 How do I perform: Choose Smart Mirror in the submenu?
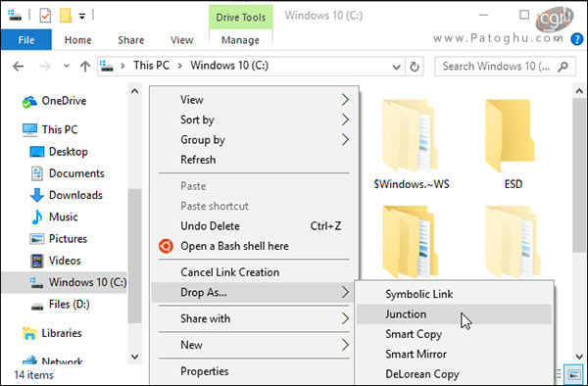(x=454, y=354)
